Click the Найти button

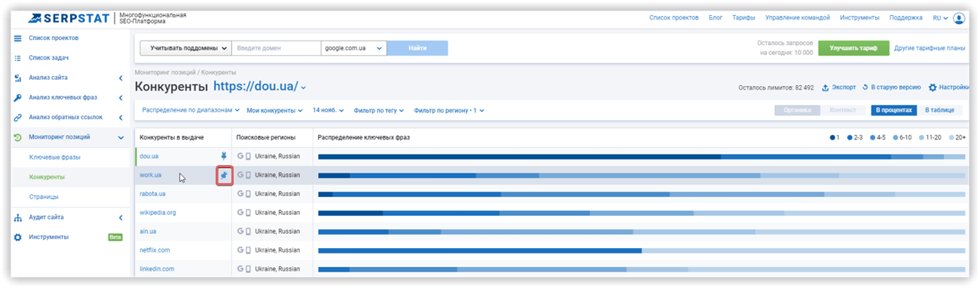coord(418,48)
